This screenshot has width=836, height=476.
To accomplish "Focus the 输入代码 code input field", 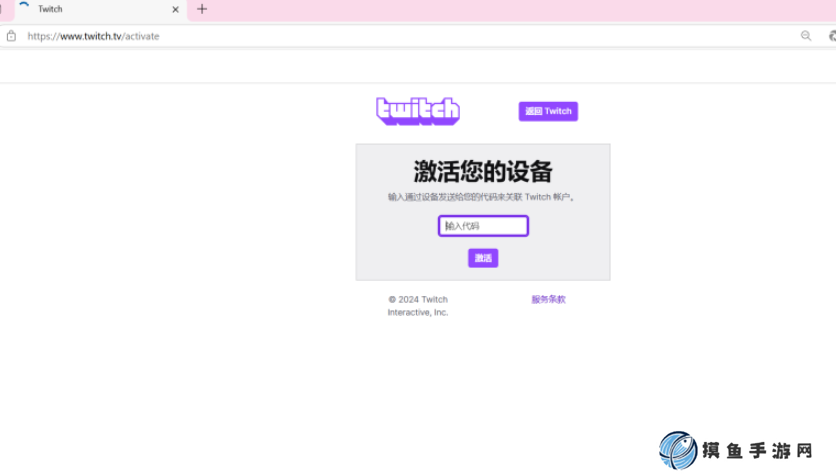I will pyautogui.click(x=483, y=226).
